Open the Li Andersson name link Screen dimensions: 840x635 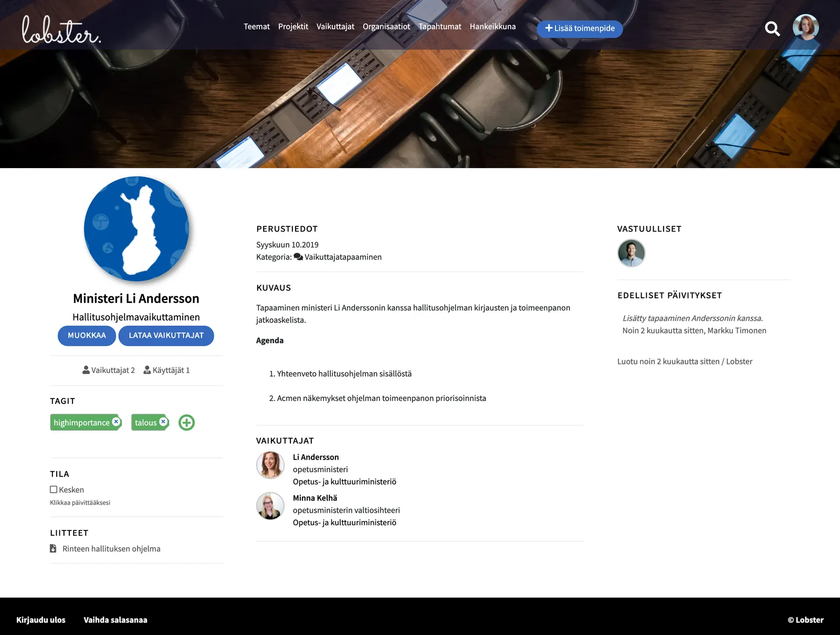click(x=316, y=457)
